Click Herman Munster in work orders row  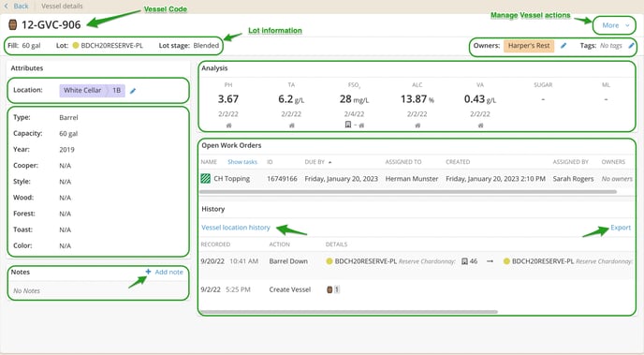tap(412, 179)
